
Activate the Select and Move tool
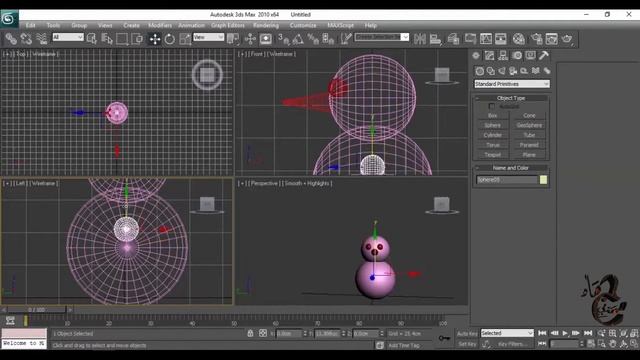(155, 39)
